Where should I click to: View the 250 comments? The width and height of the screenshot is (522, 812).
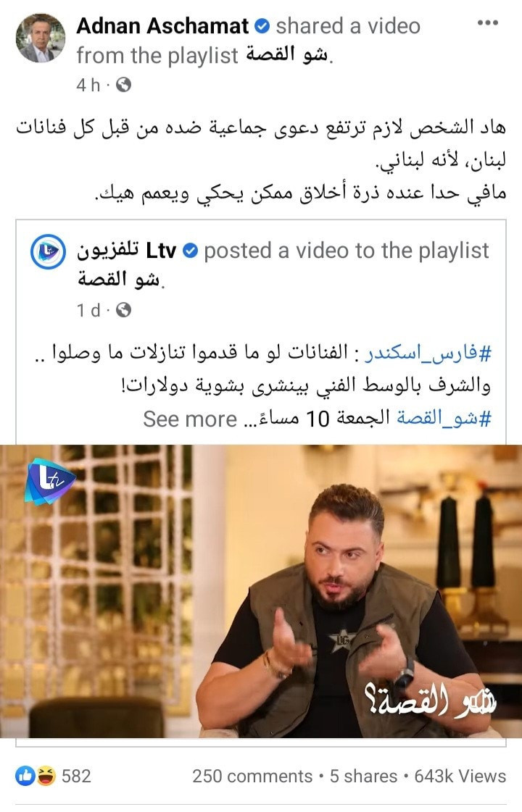[252, 776]
